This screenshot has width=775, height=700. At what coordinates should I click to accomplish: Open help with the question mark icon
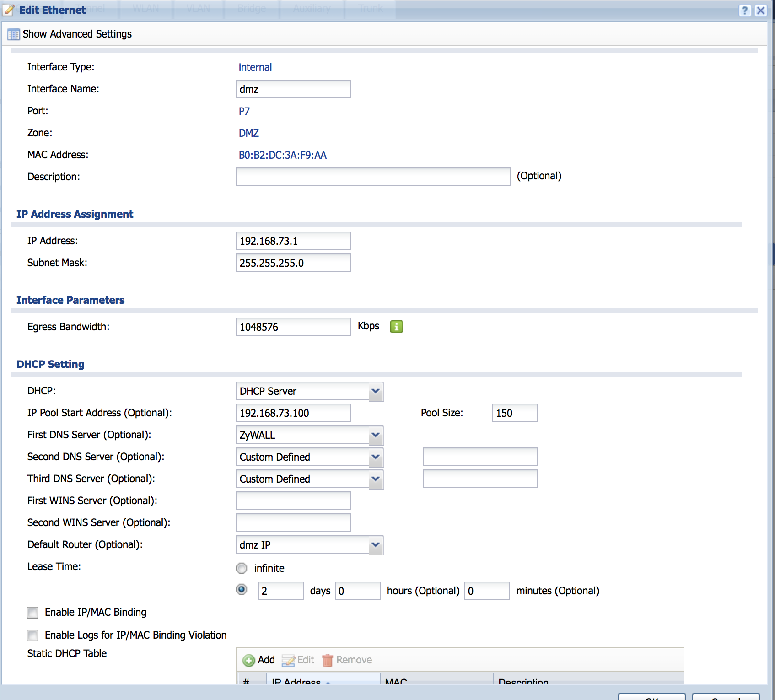(746, 10)
